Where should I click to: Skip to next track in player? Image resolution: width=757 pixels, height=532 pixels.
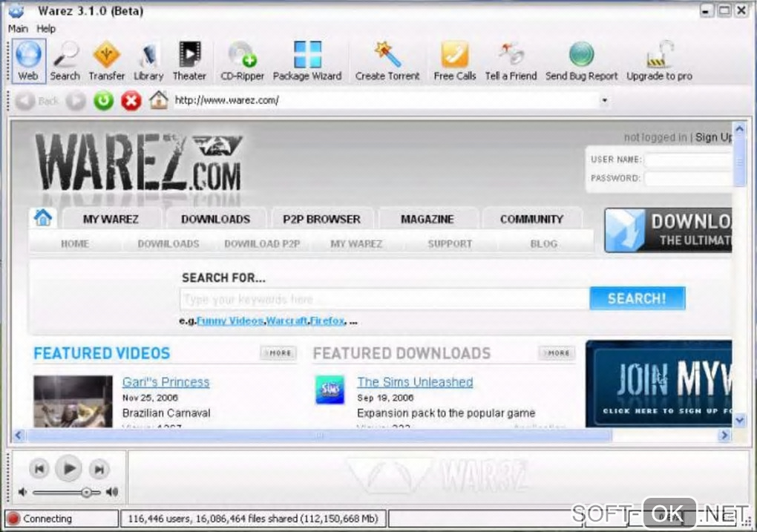click(x=99, y=469)
